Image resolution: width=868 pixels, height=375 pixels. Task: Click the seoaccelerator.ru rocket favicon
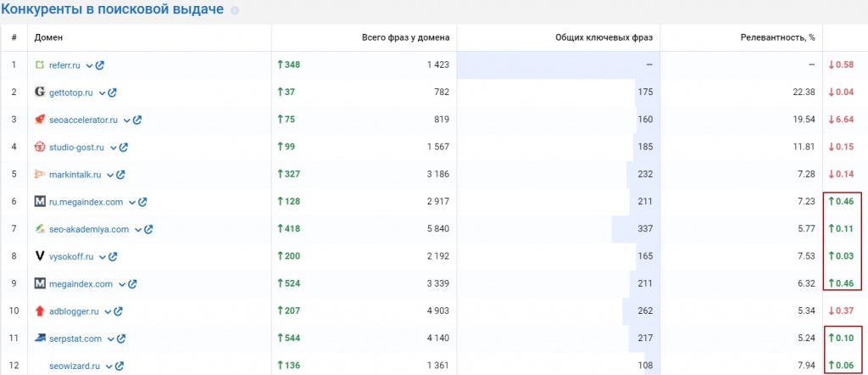pos(39,120)
